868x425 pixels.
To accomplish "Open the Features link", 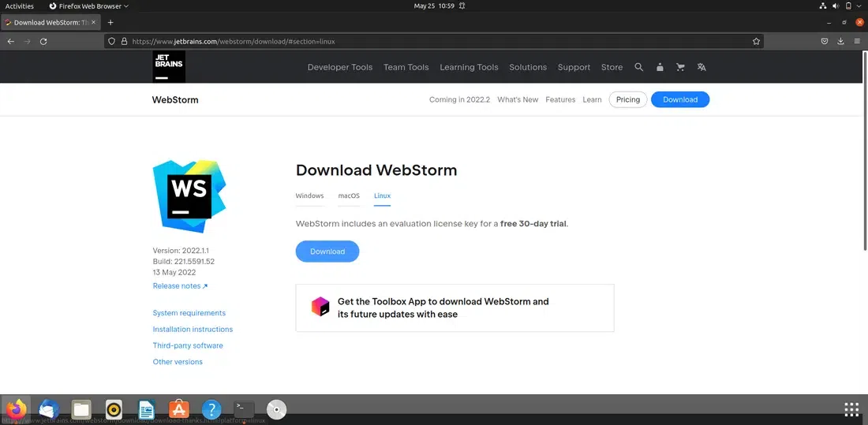I will coord(560,99).
